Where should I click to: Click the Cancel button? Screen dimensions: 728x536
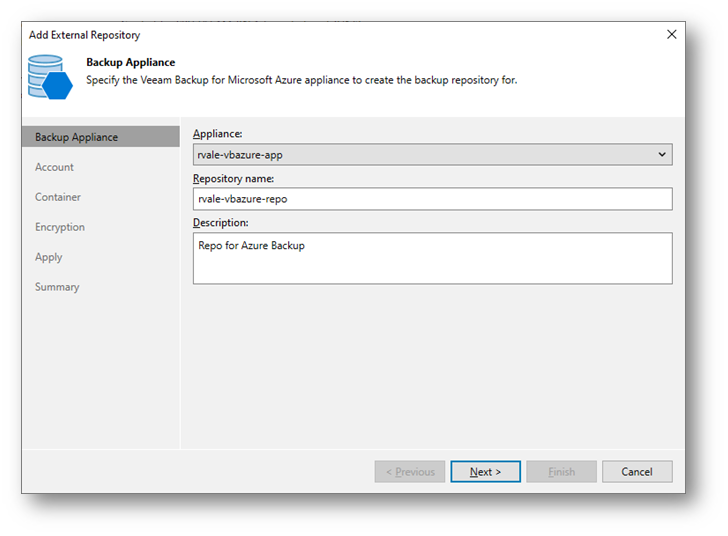(637, 472)
